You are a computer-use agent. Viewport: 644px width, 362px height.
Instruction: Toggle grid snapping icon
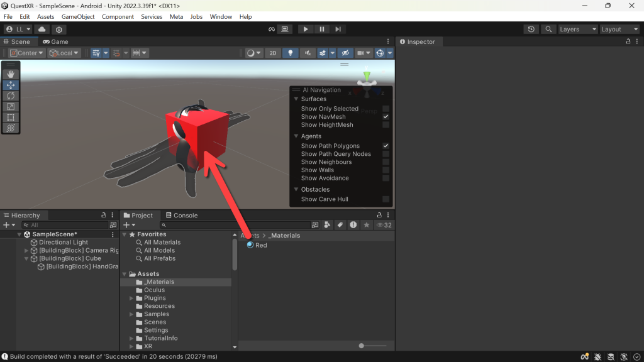[x=116, y=53]
